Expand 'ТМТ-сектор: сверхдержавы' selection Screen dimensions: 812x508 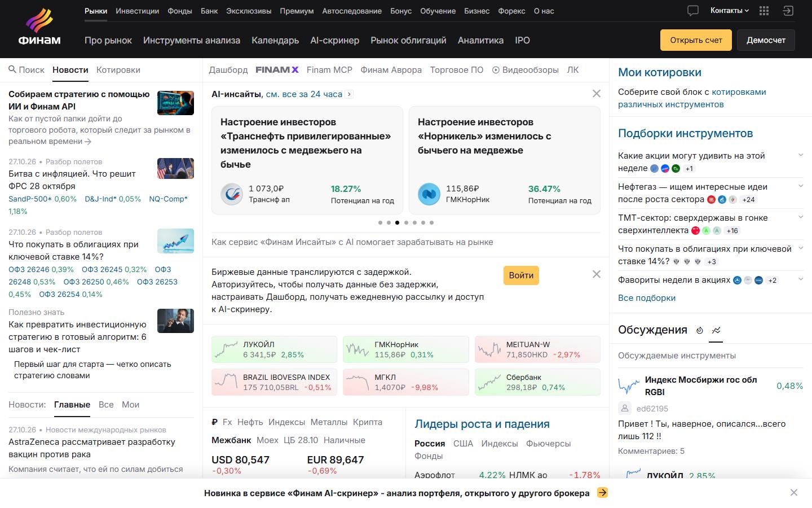801,217
